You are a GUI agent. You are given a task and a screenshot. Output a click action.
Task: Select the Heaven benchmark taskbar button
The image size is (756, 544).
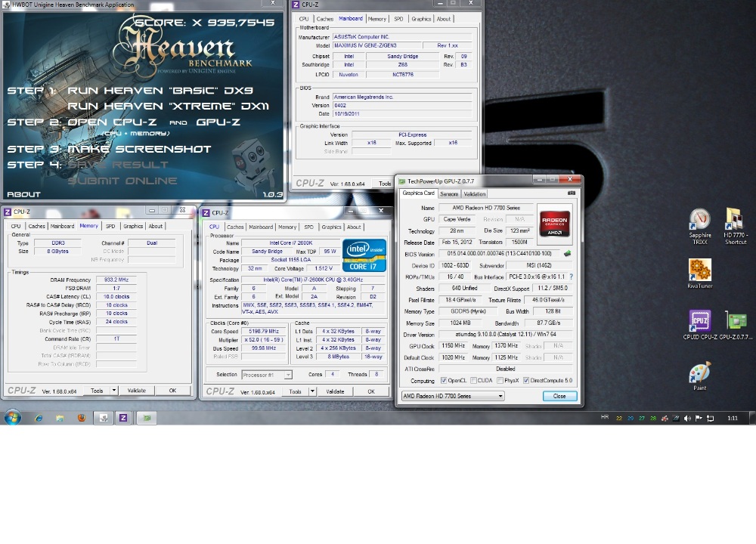(103, 418)
